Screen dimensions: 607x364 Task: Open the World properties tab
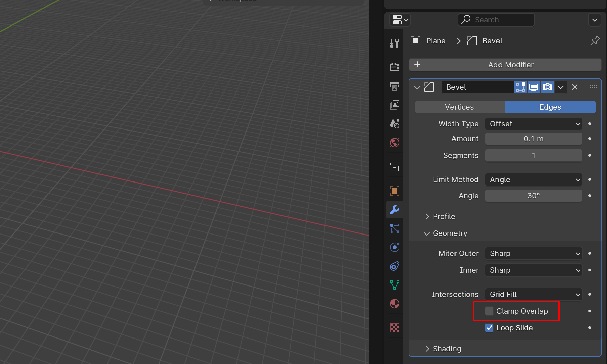(395, 142)
